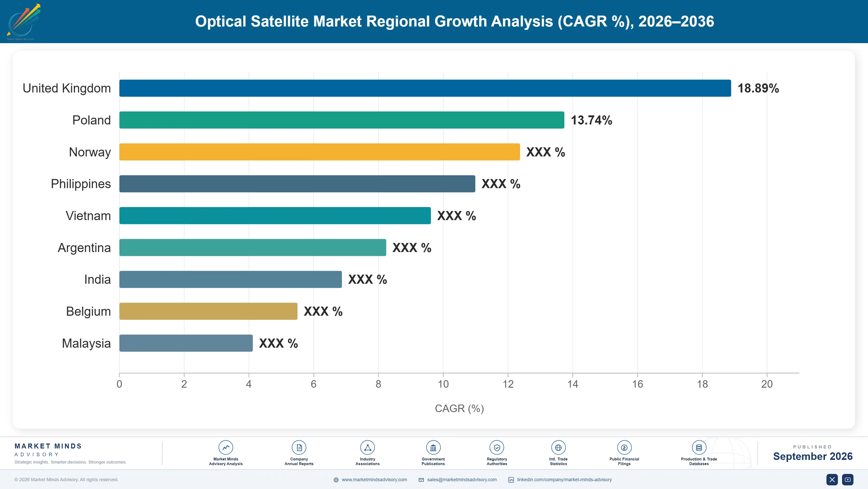Click the 13.74% value label
868x489 pixels.
(x=591, y=120)
